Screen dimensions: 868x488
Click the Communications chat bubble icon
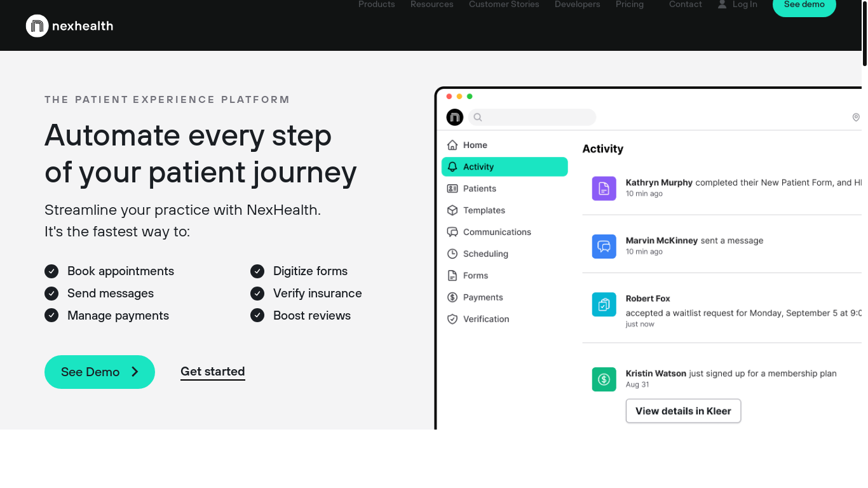(452, 232)
